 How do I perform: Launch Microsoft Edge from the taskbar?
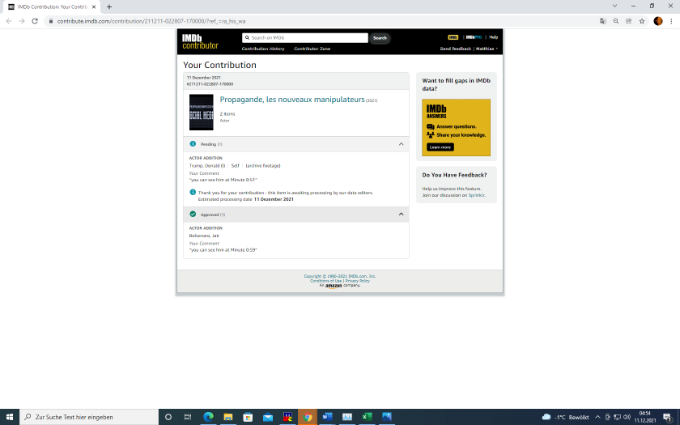208,417
